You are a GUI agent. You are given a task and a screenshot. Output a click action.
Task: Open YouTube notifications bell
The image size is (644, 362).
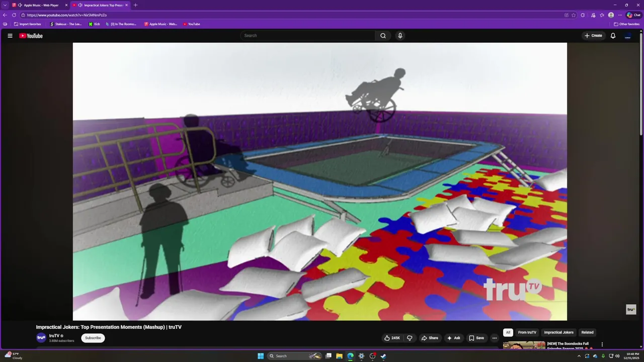click(613, 36)
